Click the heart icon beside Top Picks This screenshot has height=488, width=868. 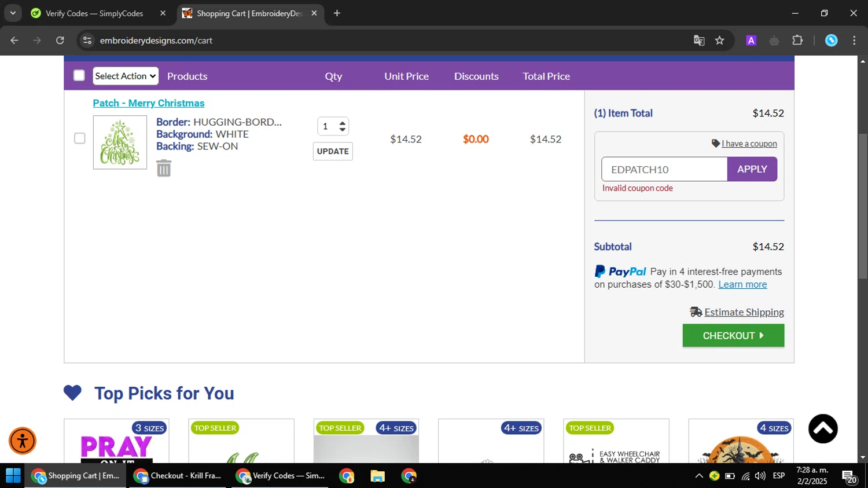pos(73,393)
